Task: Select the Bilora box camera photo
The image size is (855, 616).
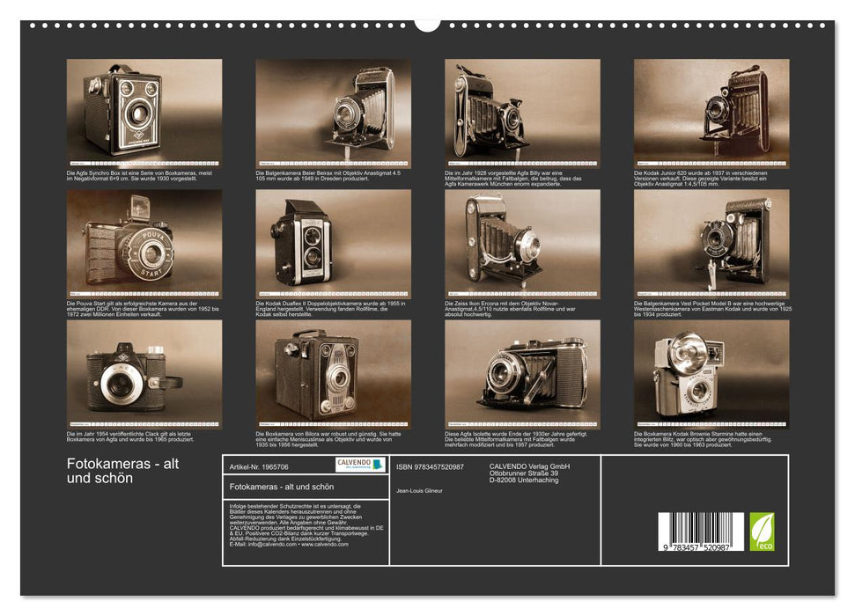Action: 333,373
